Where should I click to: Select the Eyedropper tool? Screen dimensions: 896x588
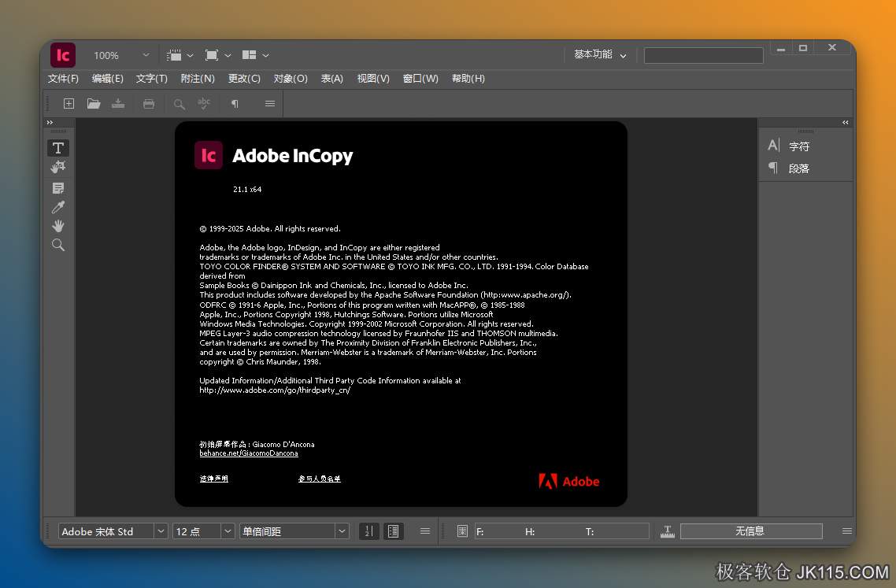coord(57,207)
